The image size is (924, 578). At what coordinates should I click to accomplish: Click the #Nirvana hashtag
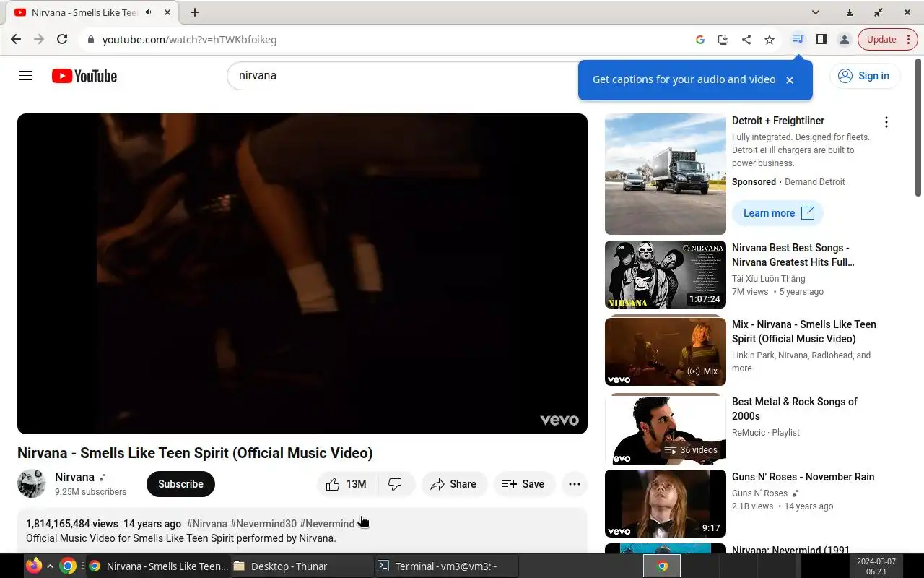pos(206,524)
